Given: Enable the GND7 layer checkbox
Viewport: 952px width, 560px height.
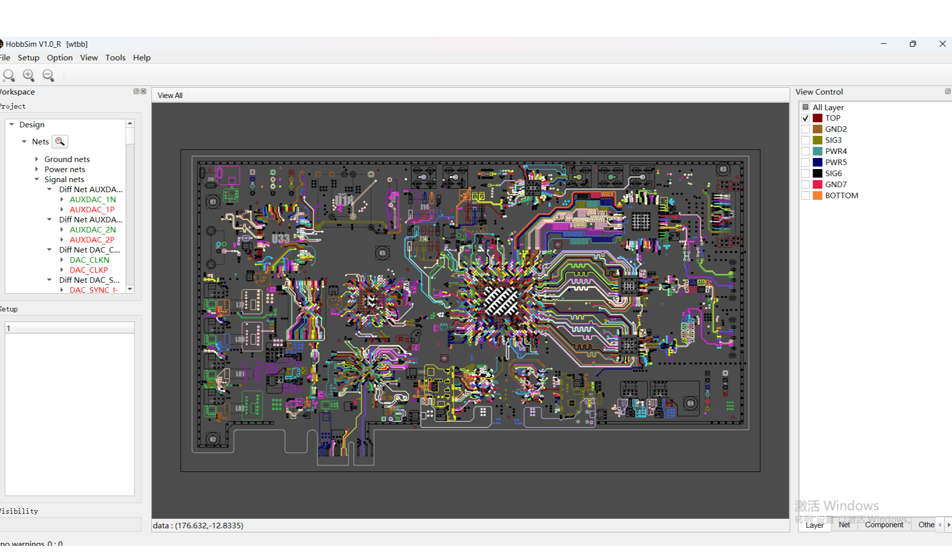Looking at the screenshot, I should [x=805, y=185].
